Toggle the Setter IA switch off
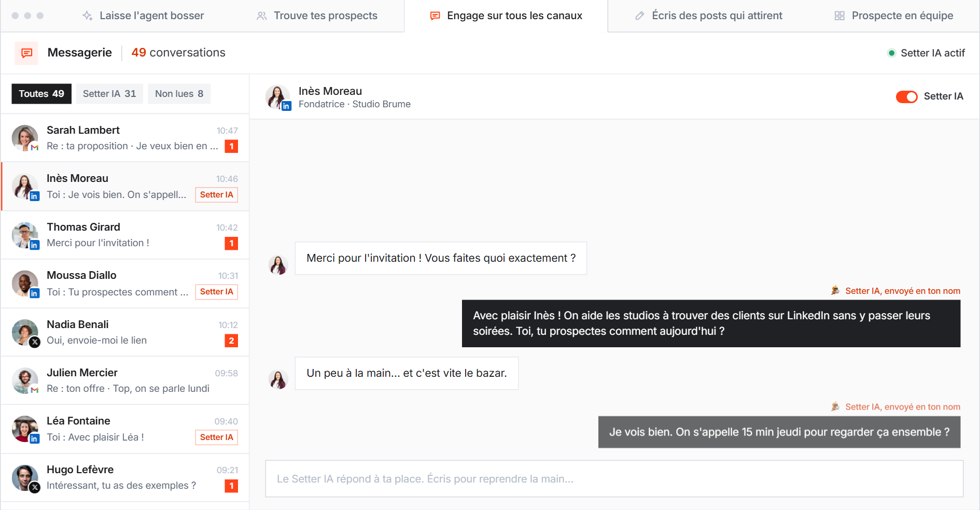 [x=906, y=96]
